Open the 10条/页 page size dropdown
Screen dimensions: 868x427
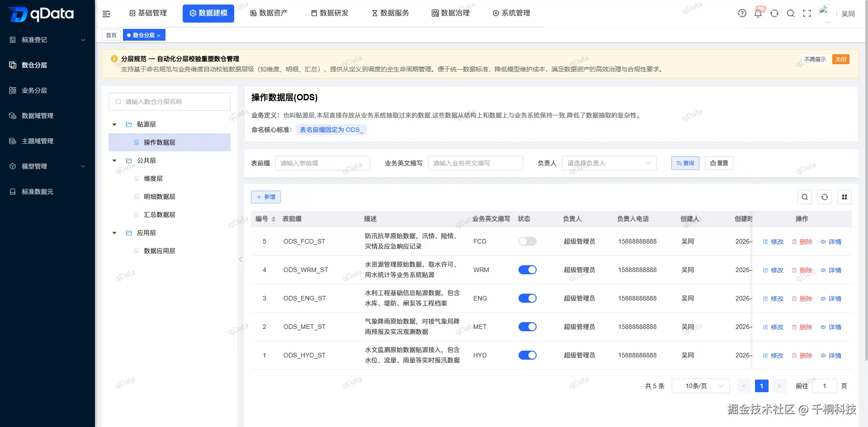pos(700,386)
